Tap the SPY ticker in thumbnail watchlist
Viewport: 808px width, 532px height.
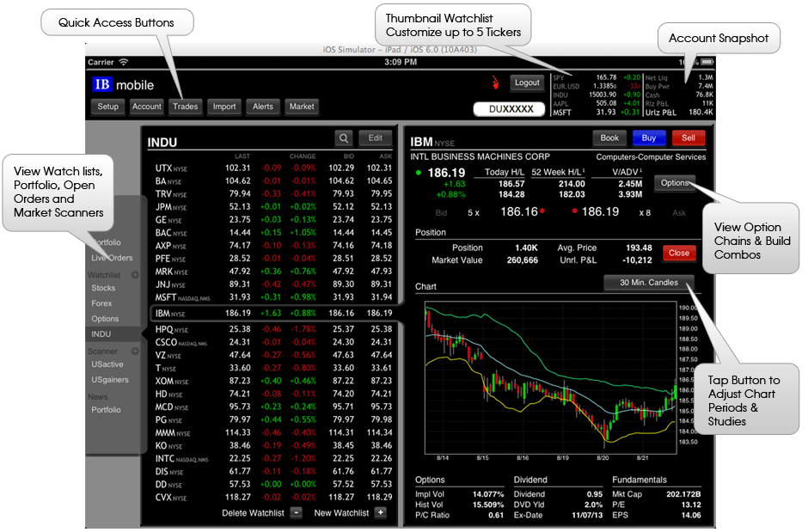(559, 77)
